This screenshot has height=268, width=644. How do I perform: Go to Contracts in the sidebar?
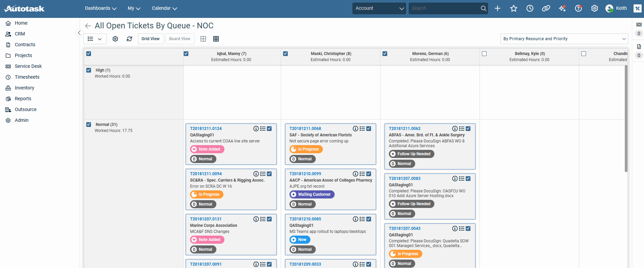point(25,45)
